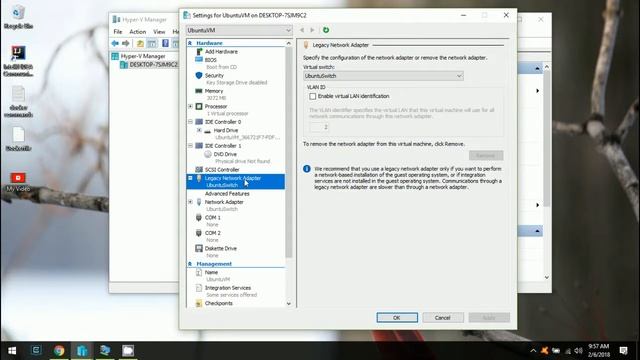Select the Processor item
Image resolution: width=640 pixels, height=360 pixels.
[216, 106]
